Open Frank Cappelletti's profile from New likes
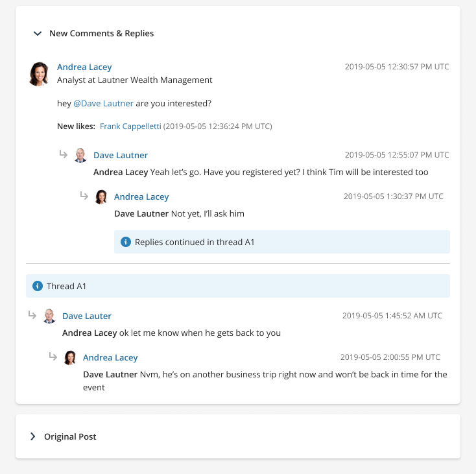The height and width of the screenshot is (474, 476). pyautogui.click(x=130, y=126)
